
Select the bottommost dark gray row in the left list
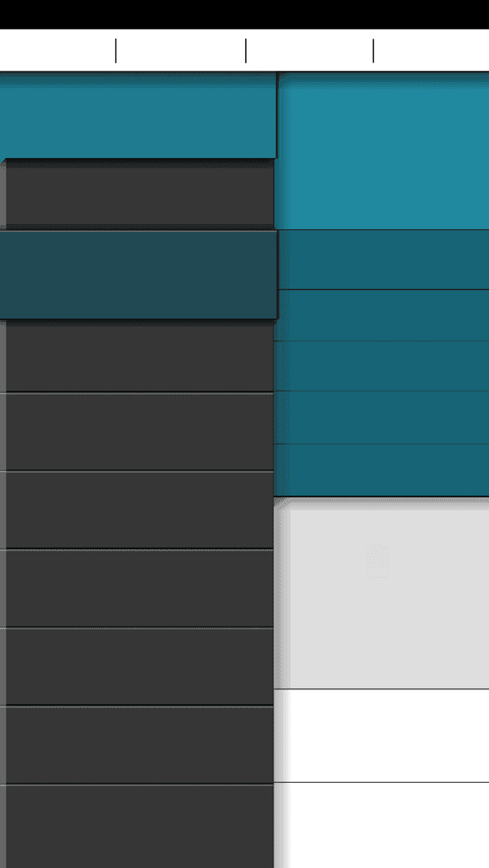click(x=140, y=826)
